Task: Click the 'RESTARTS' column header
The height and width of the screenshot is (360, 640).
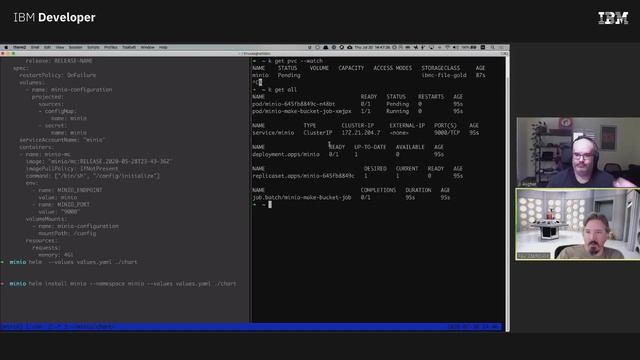Action: point(431,97)
